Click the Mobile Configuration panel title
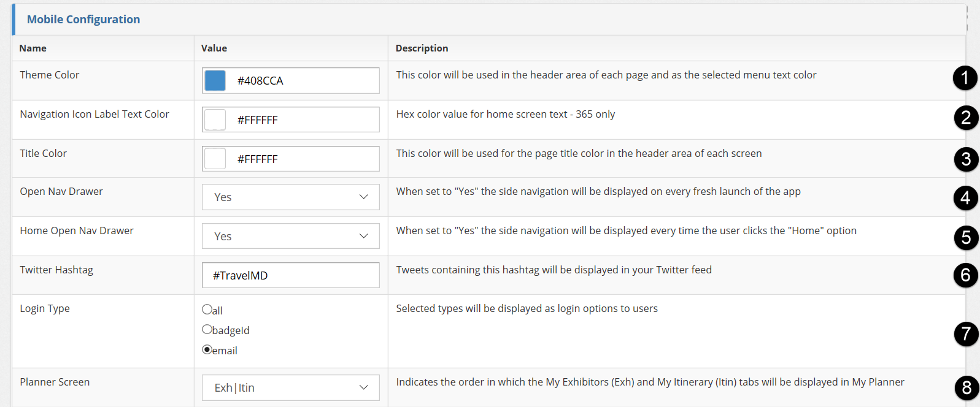This screenshot has height=407, width=980. tap(83, 20)
